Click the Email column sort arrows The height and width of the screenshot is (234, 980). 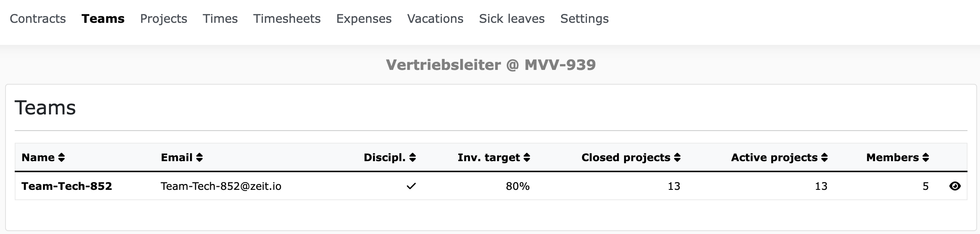click(x=199, y=157)
